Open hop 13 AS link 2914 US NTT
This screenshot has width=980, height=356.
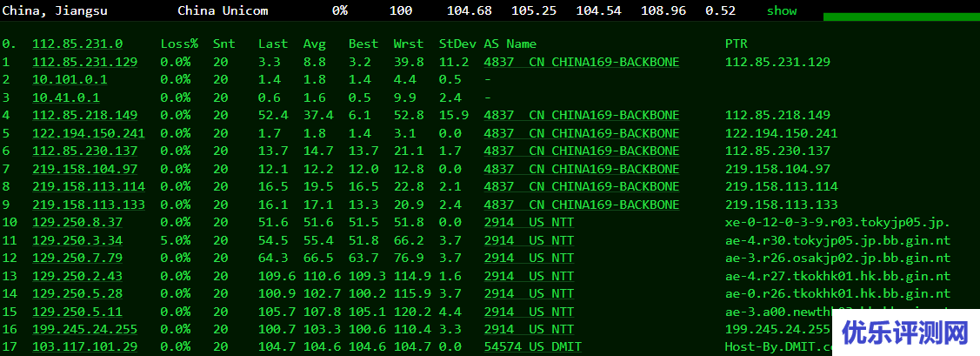pos(529,276)
